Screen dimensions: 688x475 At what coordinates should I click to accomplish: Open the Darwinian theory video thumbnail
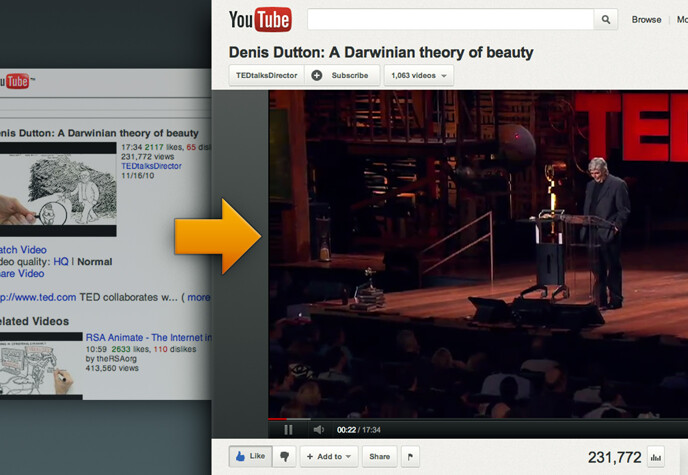click(58, 189)
